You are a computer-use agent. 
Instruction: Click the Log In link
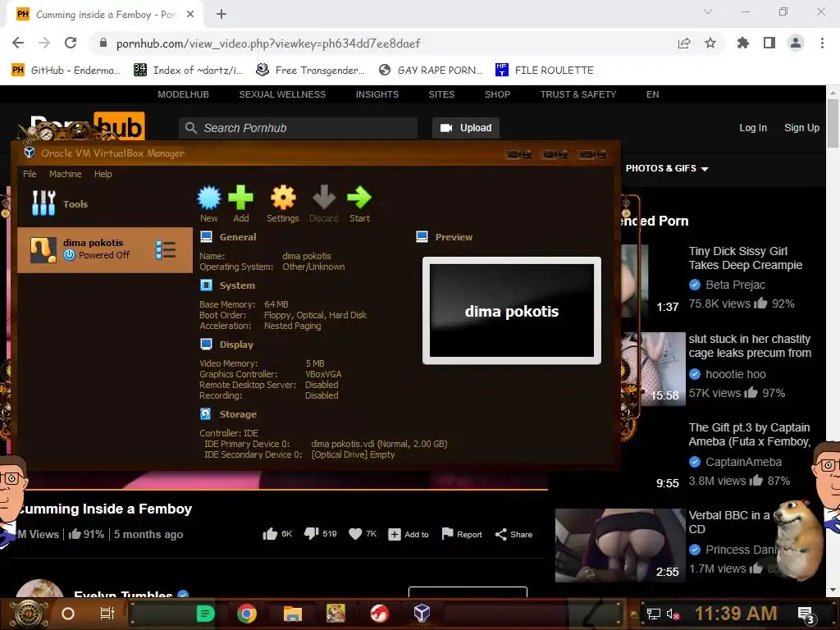pyautogui.click(x=753, y=127)
